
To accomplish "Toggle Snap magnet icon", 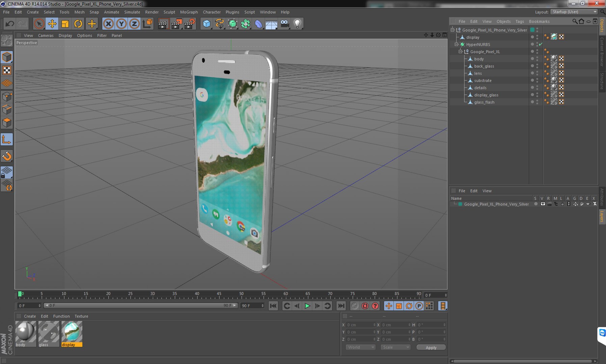I will click(x=7, y=156).
